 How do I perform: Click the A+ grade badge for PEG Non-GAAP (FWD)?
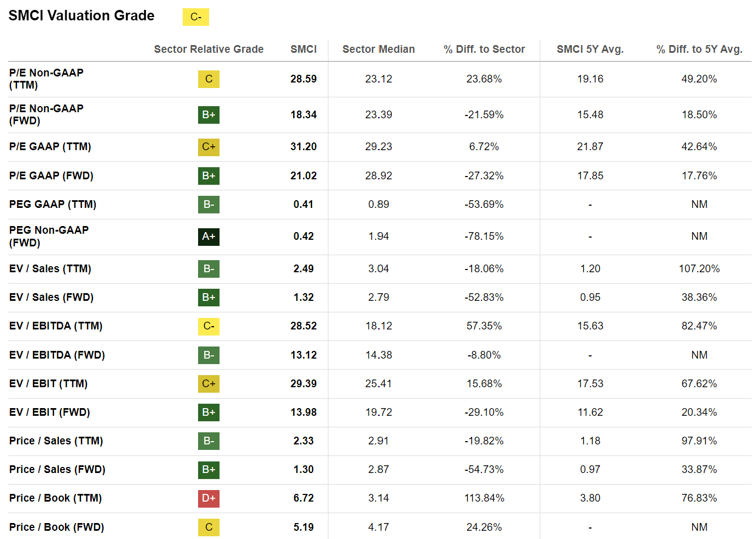[209, 237]
